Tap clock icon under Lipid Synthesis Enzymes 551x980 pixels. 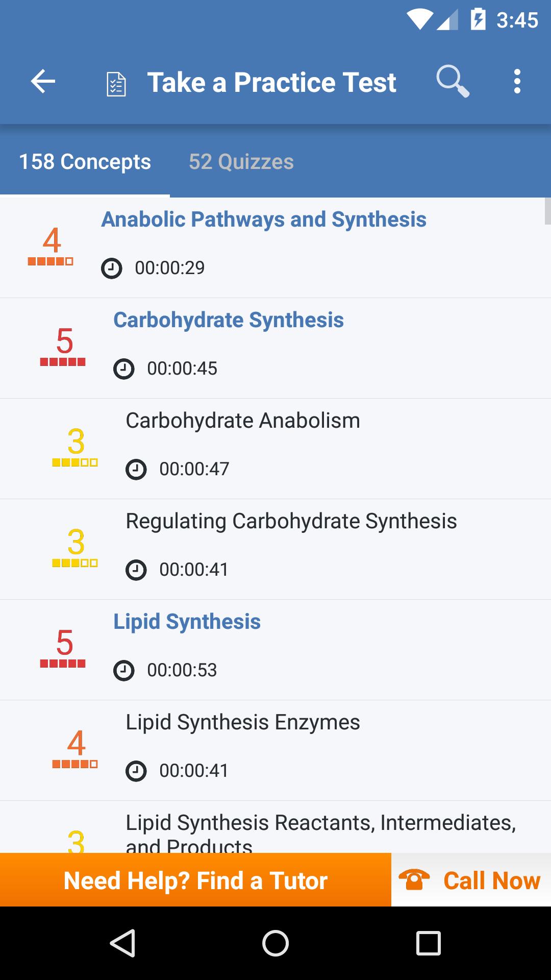click(136, 771)
